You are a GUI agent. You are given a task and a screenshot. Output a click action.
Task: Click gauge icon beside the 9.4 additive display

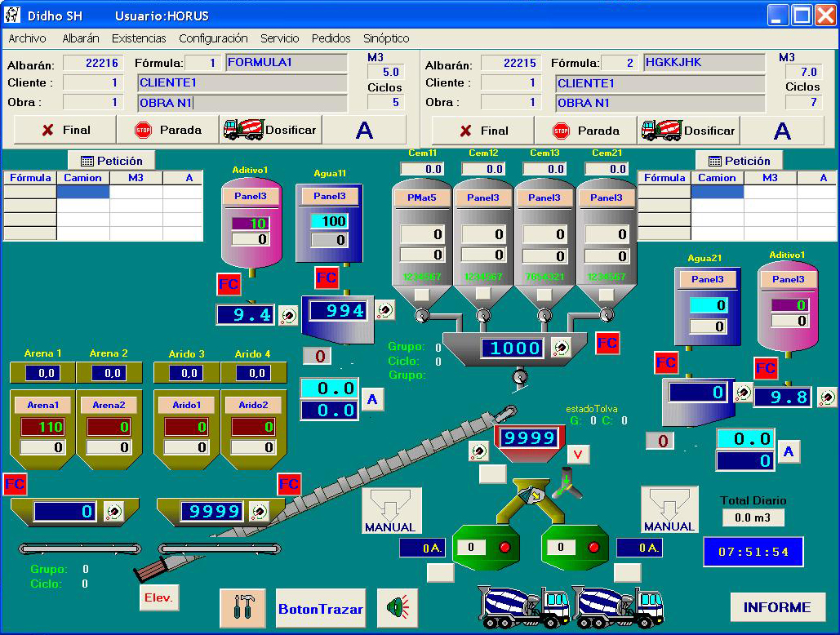(x=288, y=315)
